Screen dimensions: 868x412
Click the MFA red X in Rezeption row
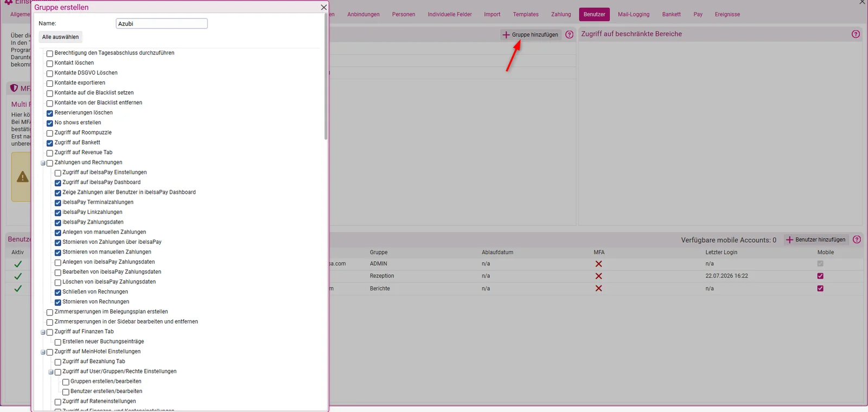598,276
